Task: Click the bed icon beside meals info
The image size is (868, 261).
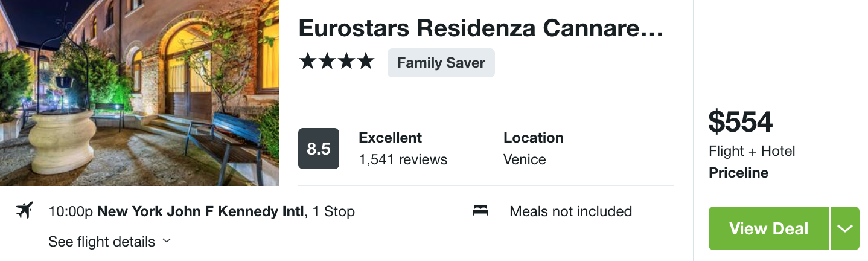Action: [480, 211]
